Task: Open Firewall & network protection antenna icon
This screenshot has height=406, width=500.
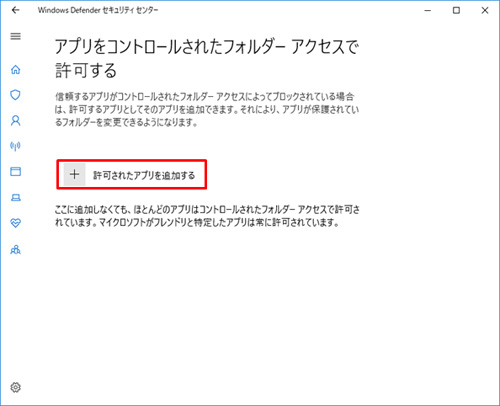Action: (16, 146)
